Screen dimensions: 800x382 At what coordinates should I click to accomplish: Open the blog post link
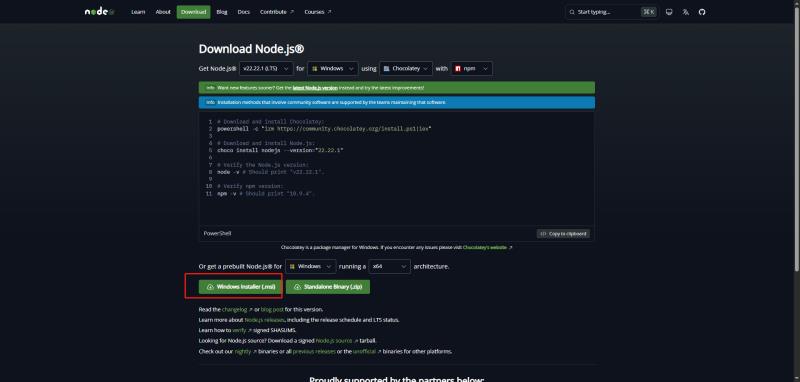click(x=271, y=309)
